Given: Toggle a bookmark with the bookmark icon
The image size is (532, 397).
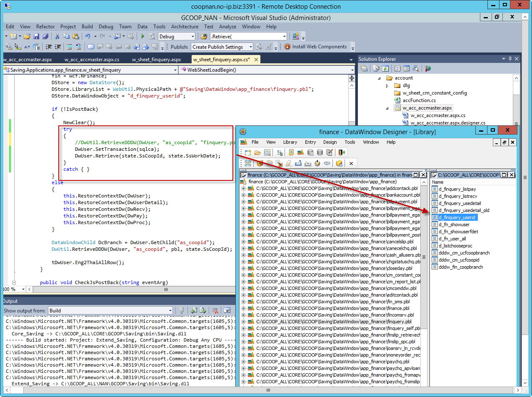Looking at the screenshot, I should coord(90,47).
